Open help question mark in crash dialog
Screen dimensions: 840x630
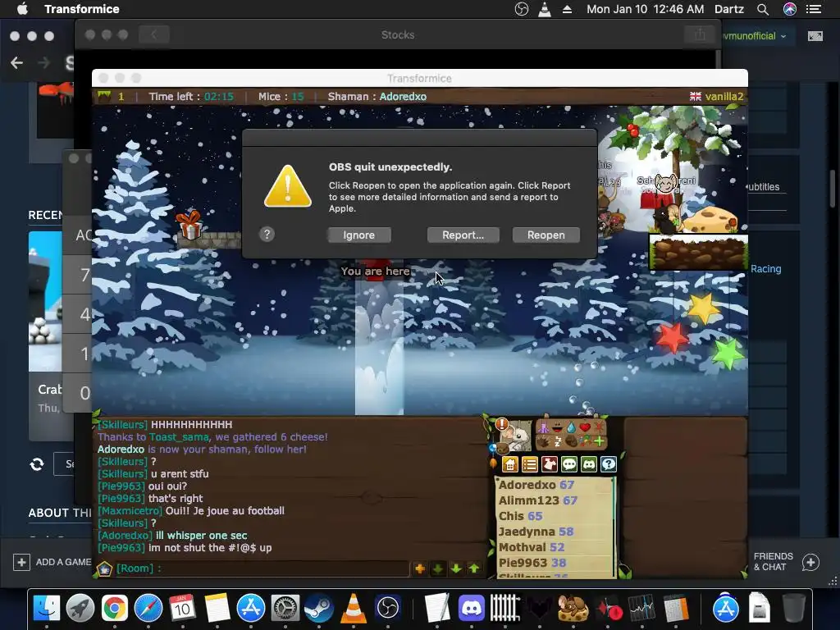point(267,234)
